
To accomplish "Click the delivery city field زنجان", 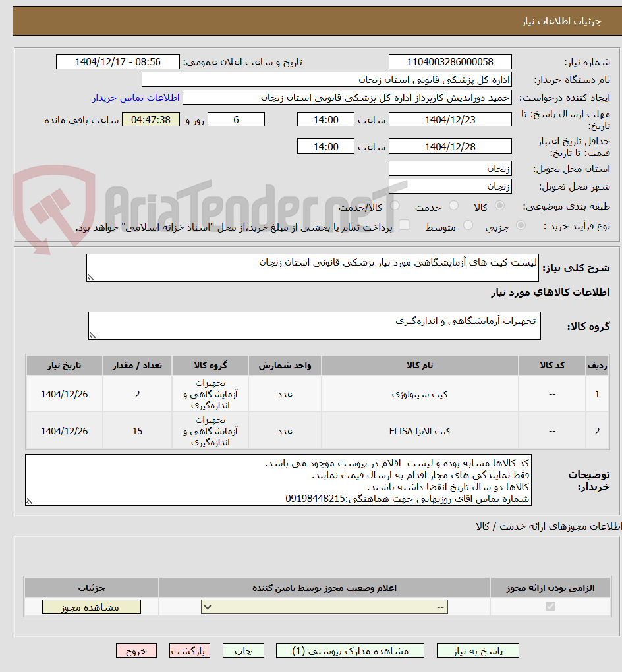I will 450,186.
